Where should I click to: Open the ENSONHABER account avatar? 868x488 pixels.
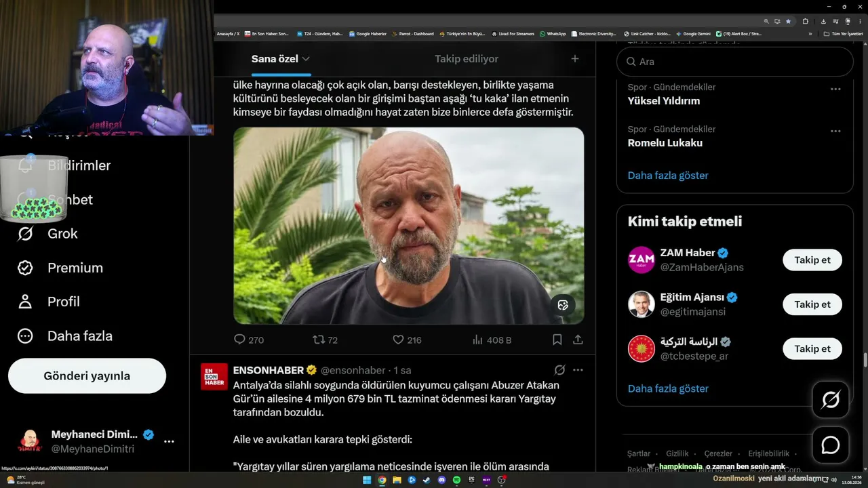214,377
